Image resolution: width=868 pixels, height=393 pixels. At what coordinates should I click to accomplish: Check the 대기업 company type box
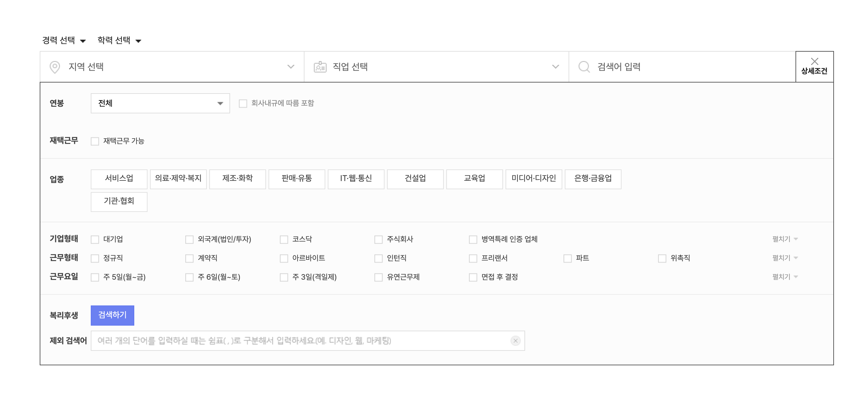[95, 239]
